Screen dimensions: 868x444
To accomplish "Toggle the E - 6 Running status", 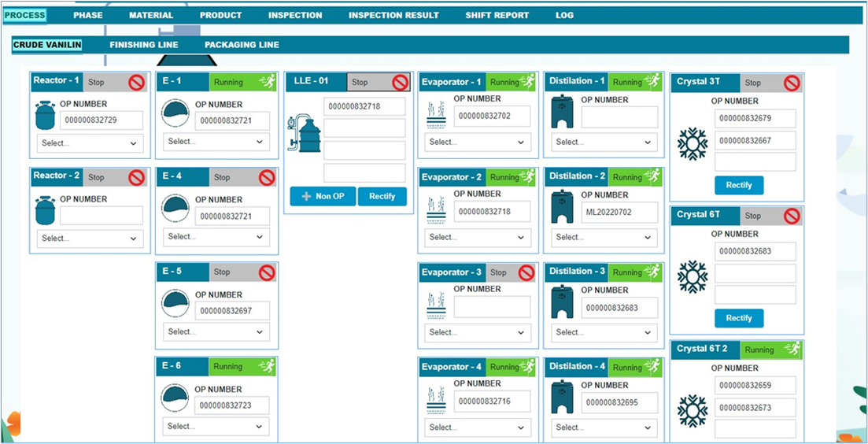I will coord(242,366).
